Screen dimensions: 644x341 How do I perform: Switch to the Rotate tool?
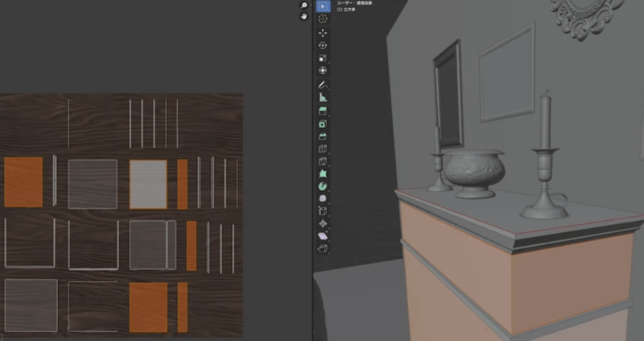(323, 46)
